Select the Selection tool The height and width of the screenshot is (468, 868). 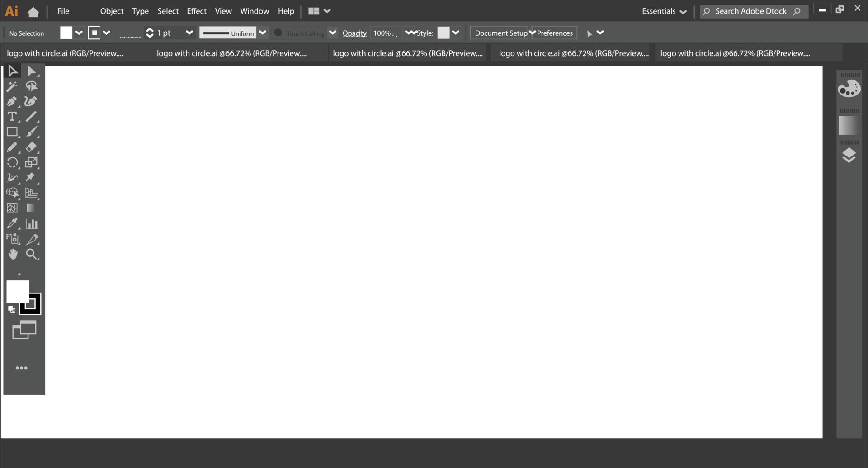click(13, 71)
